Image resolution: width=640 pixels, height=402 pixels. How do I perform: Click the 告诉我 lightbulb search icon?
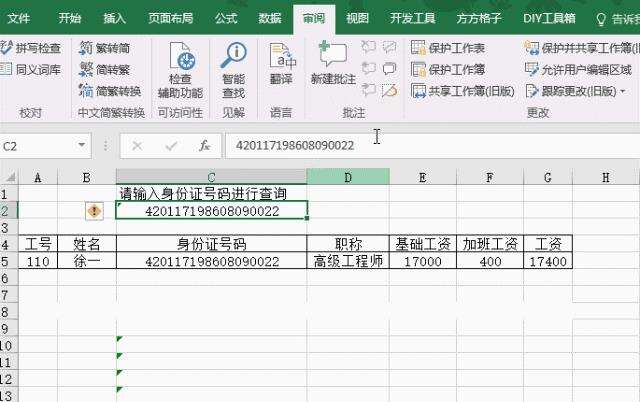601,19
